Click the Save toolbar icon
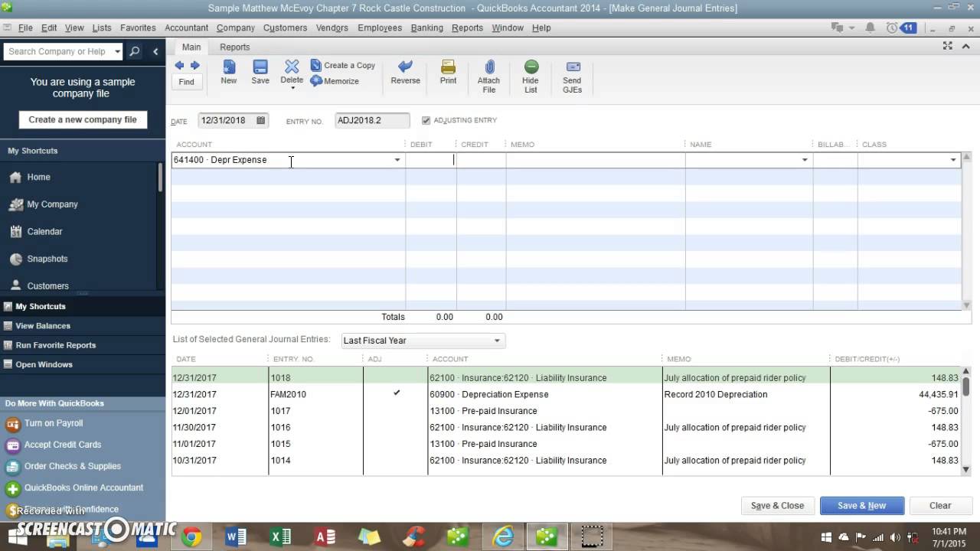980x551 pixels. click(x=260, y=67)
